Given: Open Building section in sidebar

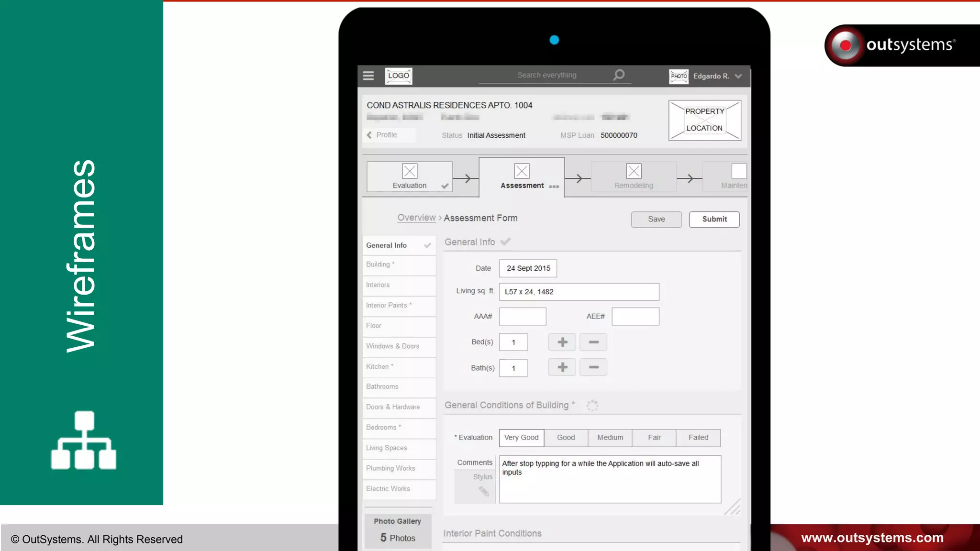Looking at the screenshot, I should 399,265.
